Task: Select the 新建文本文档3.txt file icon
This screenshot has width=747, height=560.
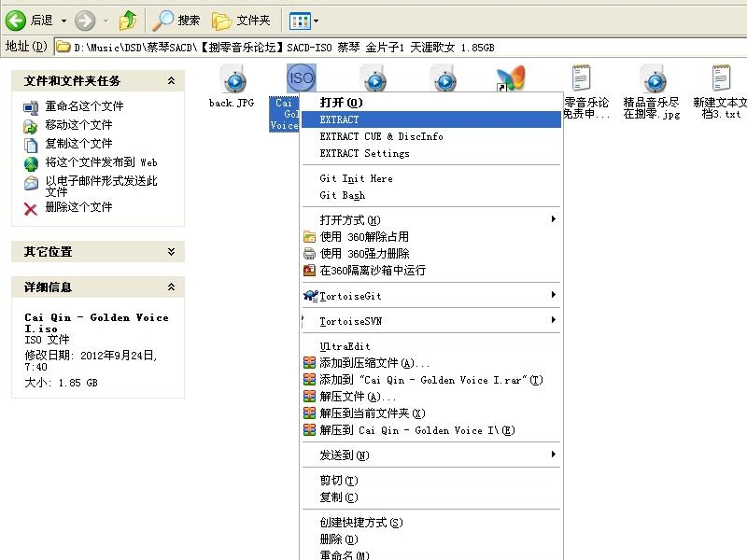Action: (x=721, y=80)
